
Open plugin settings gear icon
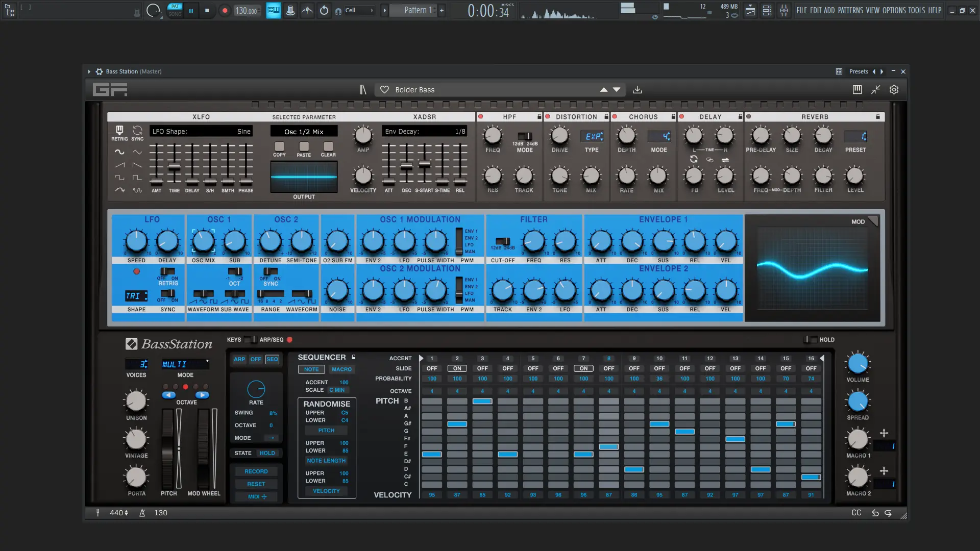[894, 90]
